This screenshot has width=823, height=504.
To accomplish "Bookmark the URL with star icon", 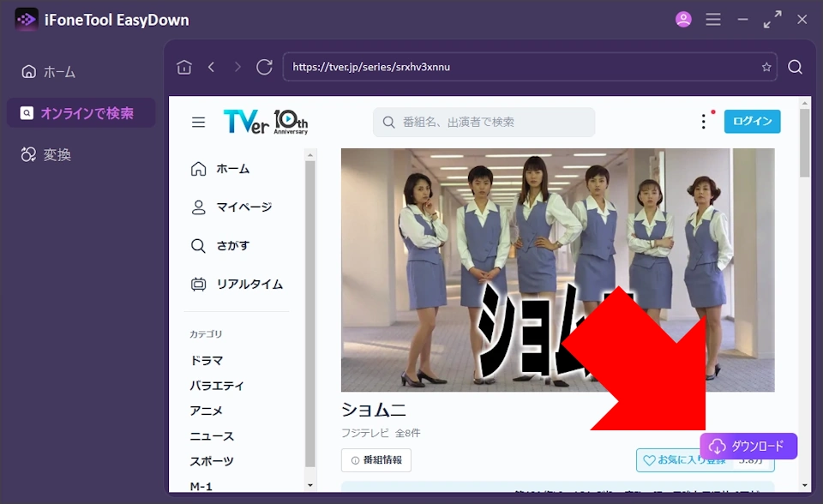I will point(766,67).
